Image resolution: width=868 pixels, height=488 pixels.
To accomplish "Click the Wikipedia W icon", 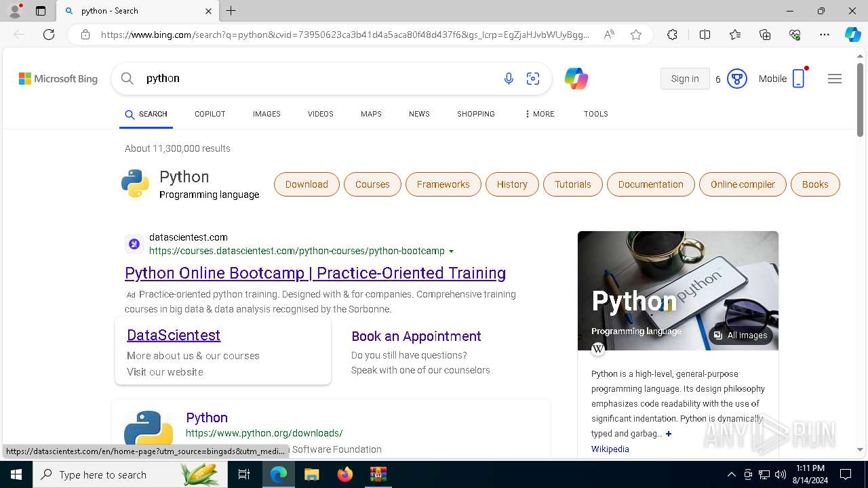I will (598, 349).
